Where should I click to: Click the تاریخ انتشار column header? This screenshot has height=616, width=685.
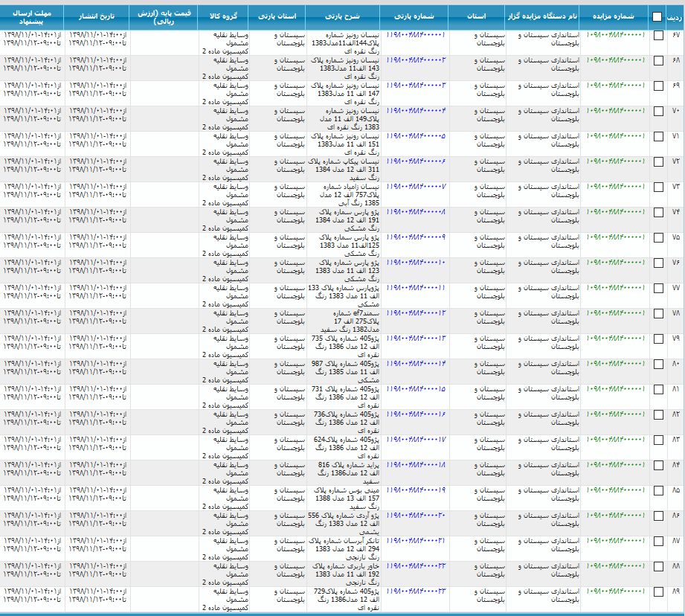coord(96,16)
